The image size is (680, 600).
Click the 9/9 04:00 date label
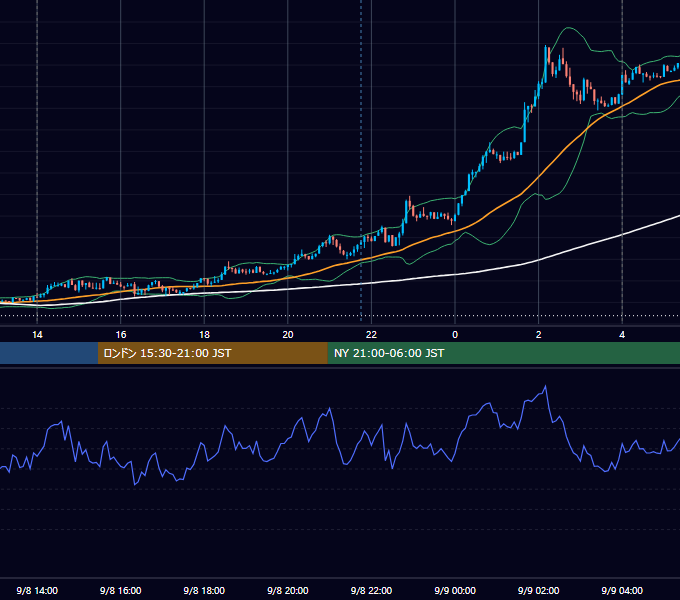[622, 590]
